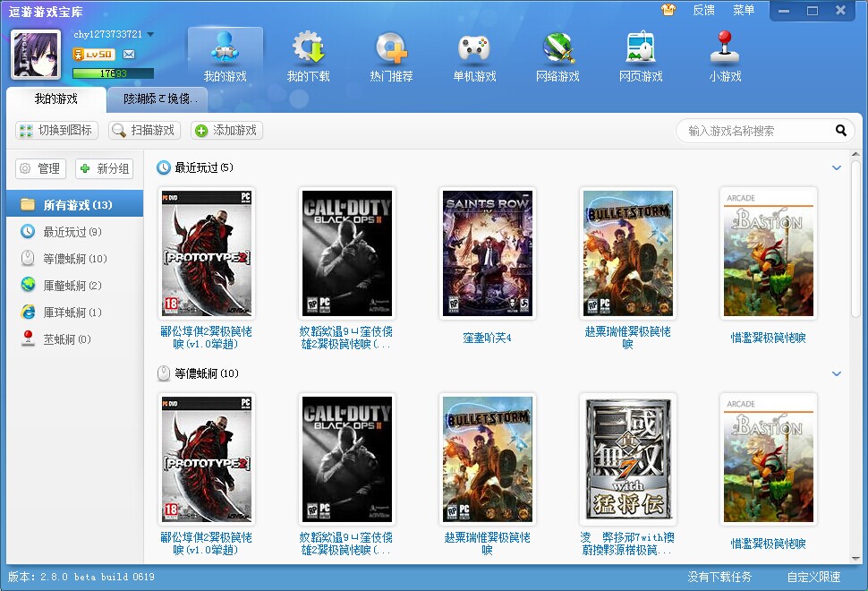
Task: Click the vertical scrollbar of game list
Action: click(x=855, y=238)
